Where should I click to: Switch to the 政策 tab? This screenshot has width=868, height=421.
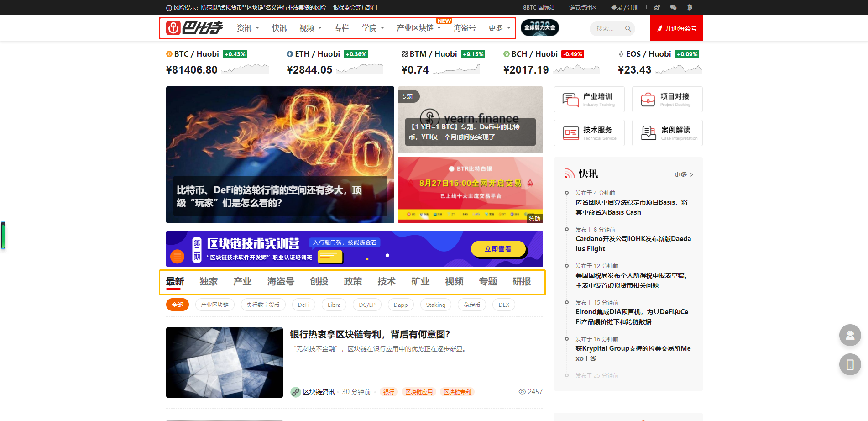point(353,281)
